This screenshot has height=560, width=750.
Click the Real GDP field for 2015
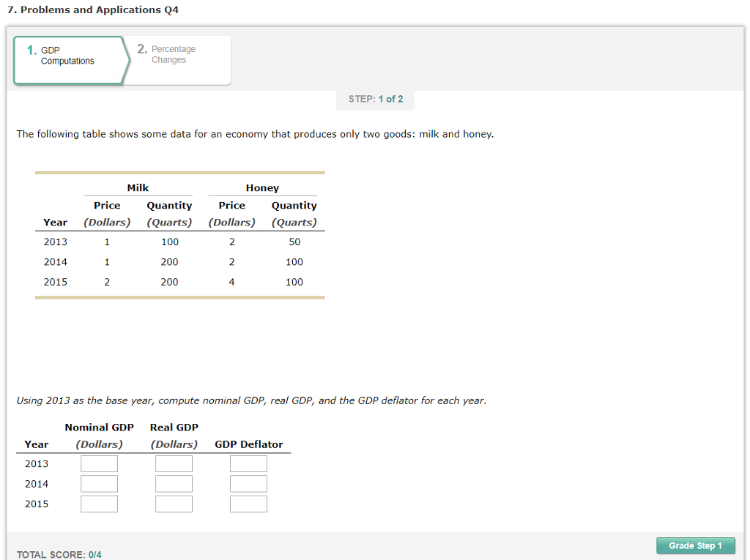click(174, 503)
